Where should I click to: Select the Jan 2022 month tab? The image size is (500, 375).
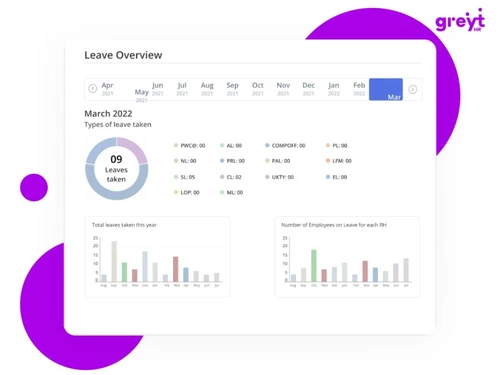[334, 89]
